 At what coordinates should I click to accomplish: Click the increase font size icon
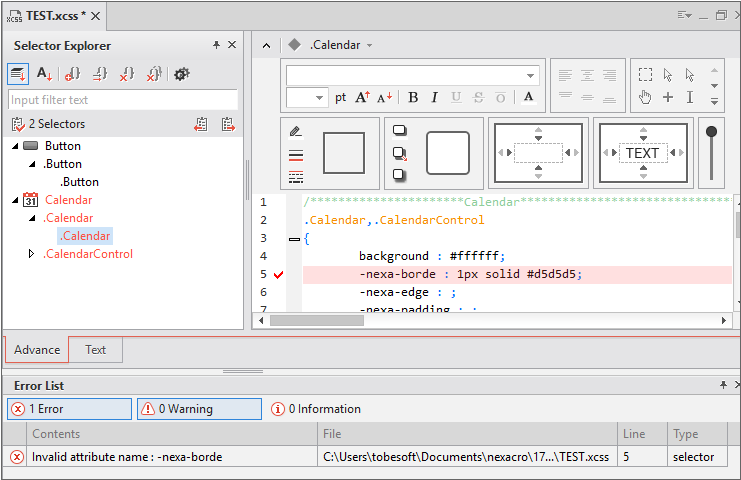click(x=362, y=97)
